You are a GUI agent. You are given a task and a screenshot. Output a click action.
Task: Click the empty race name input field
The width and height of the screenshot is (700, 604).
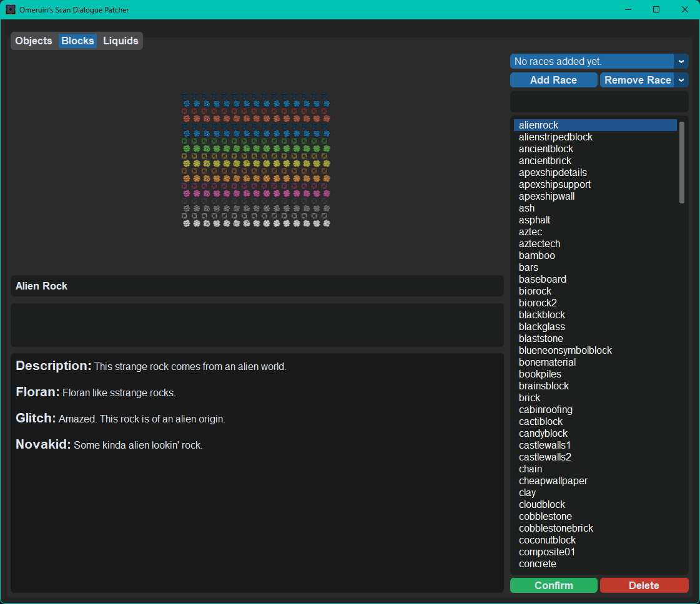click(x=599, y=102)
